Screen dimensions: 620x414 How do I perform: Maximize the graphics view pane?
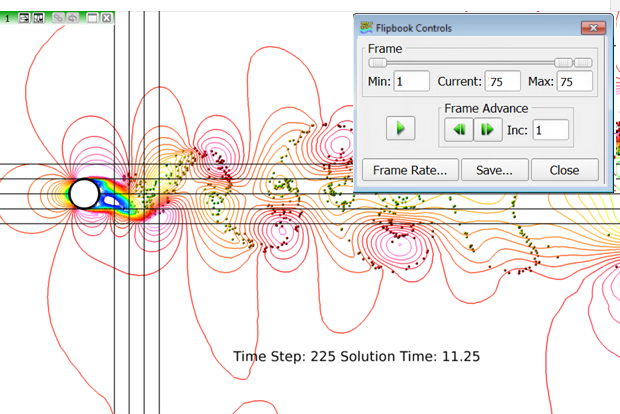[x=90, y=18]
